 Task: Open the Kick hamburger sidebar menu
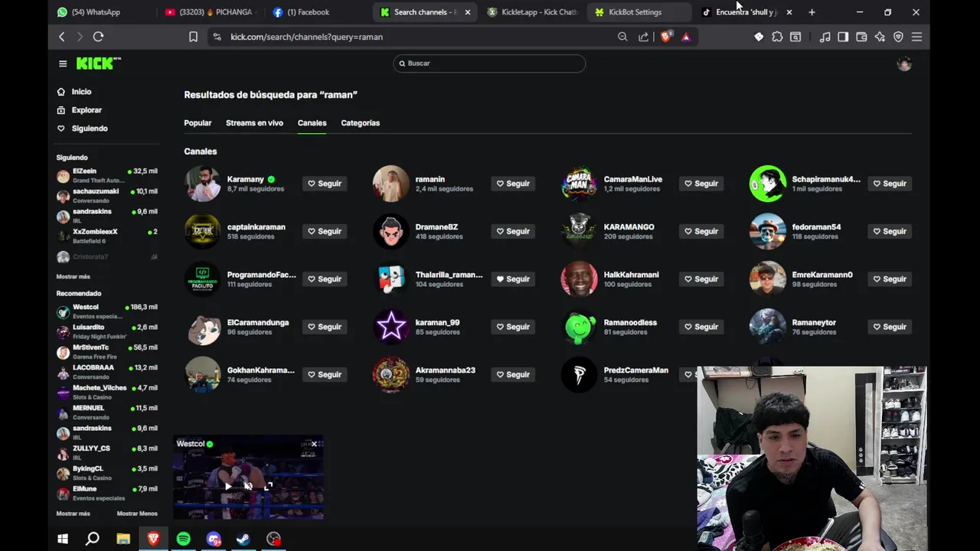coord(63,64)
